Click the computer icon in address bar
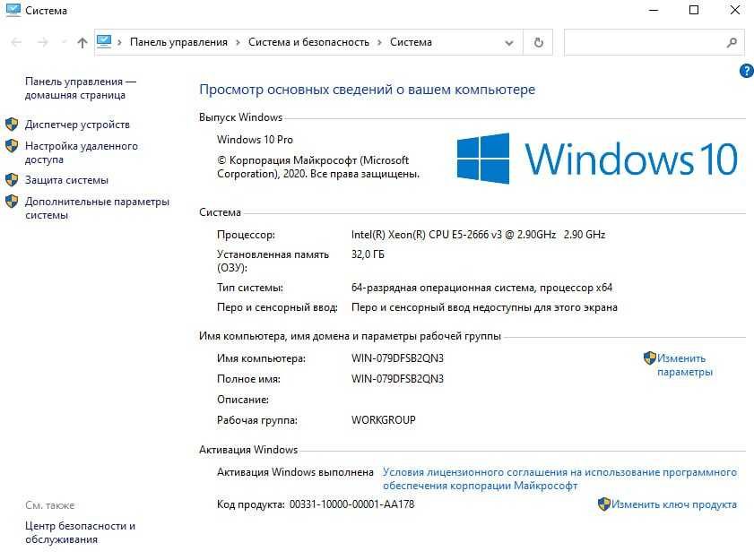The width and height of the screenshot is (754, 560). [104, 42]
